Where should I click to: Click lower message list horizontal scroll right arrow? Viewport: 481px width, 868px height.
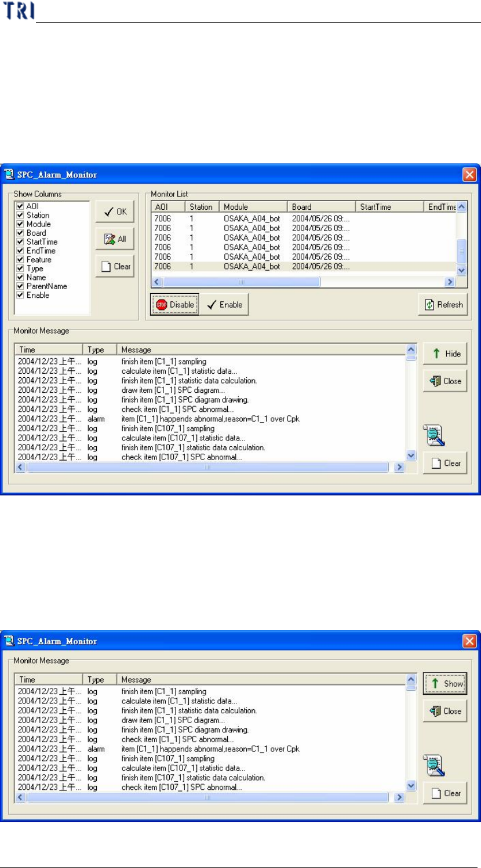399,797
